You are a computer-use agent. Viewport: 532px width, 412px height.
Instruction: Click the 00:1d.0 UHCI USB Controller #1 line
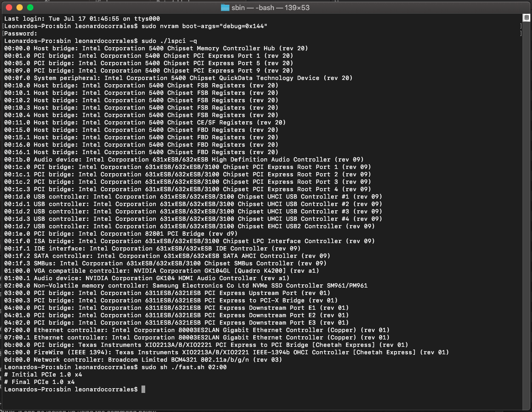193,196
